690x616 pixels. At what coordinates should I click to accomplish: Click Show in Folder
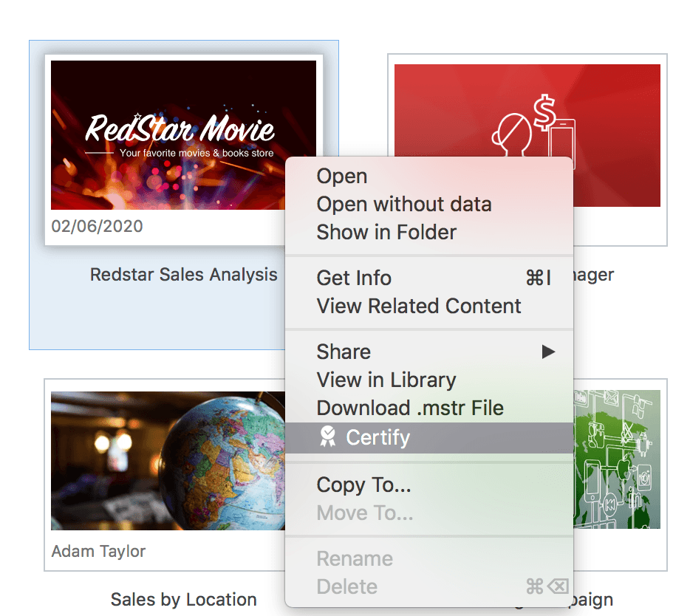click(x=386, y=233)
